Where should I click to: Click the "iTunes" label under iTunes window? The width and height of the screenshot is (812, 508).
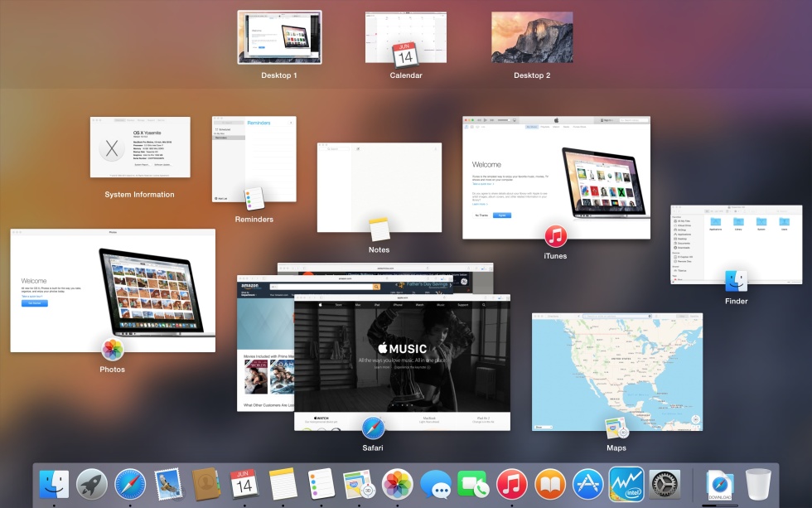(x=555, y=256)
